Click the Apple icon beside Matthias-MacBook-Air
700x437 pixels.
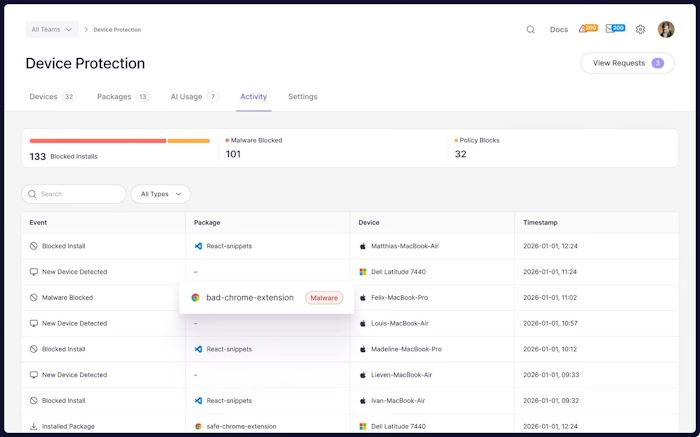(362, 246)
